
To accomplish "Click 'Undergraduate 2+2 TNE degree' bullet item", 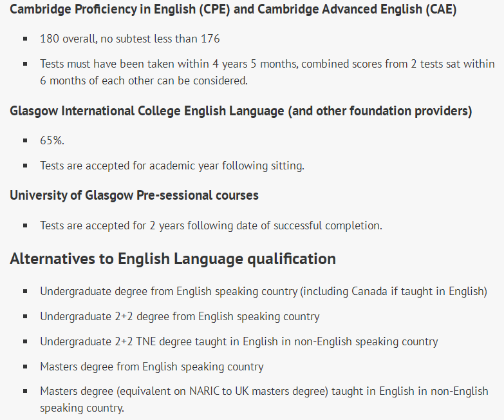I will (239, 341).
